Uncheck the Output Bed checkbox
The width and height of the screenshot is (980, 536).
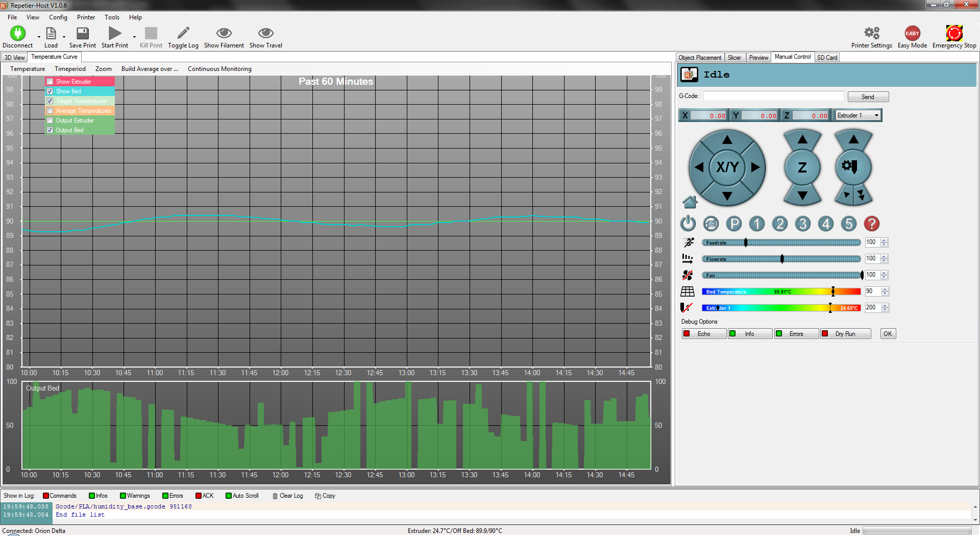point(50,130)
